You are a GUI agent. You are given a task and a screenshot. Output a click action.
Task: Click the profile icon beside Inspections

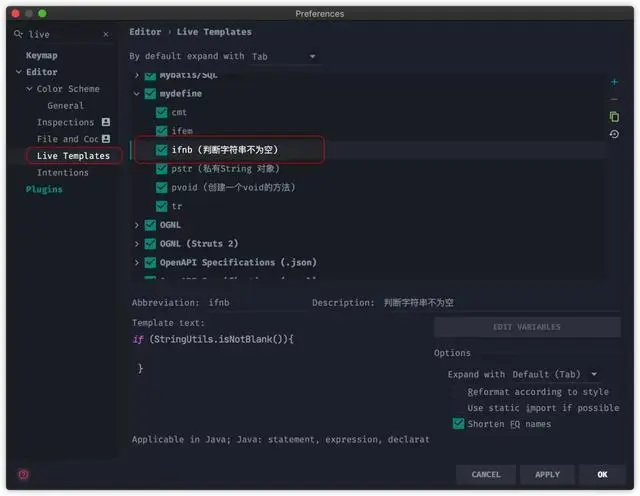(x=106, y=122)
